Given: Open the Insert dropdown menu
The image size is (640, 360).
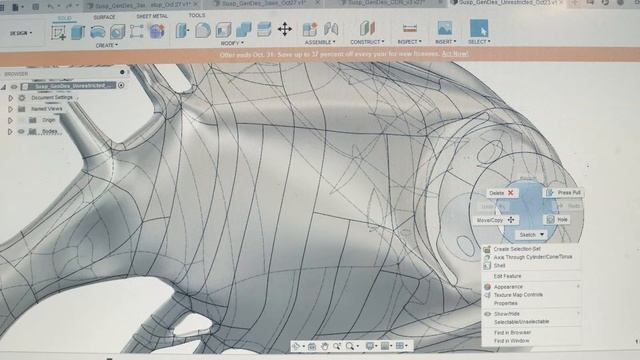Looking at the screenshot, I should pyautogui.click(x=445, y=42).
